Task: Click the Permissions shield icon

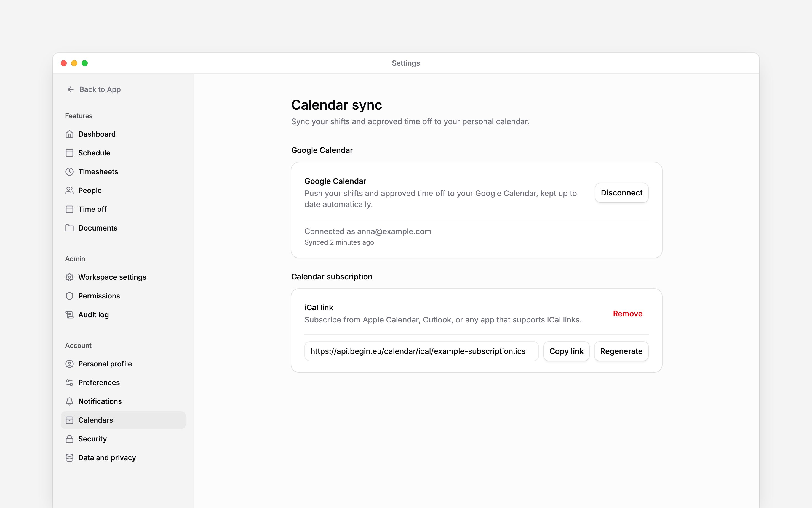Action: 70,296
